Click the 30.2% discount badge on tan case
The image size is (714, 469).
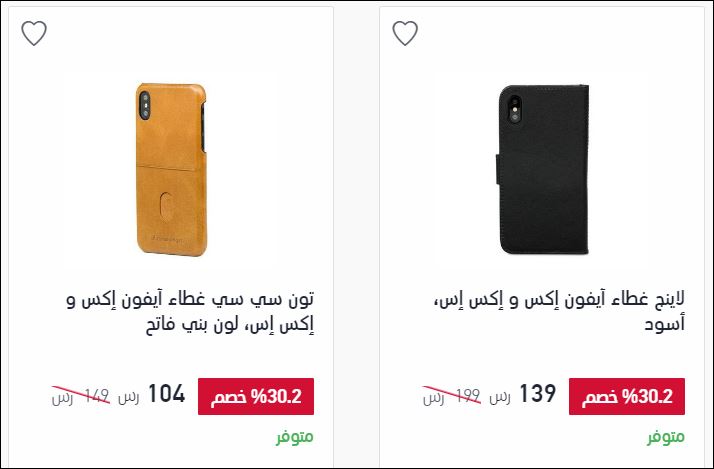click(x=256, y=396)
